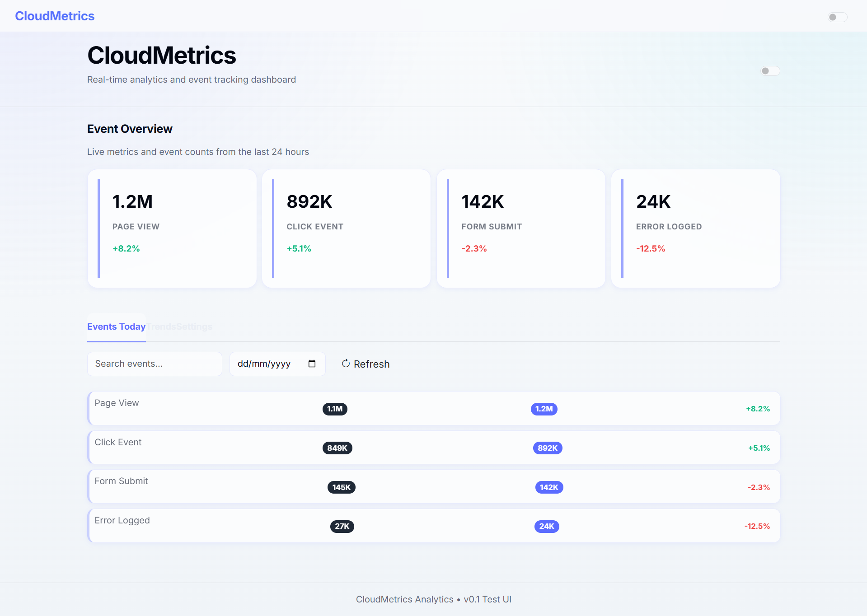Viewport: 867px width, 616px height.
Task: Click the dark 849K badge
Action: click(337, 448)
